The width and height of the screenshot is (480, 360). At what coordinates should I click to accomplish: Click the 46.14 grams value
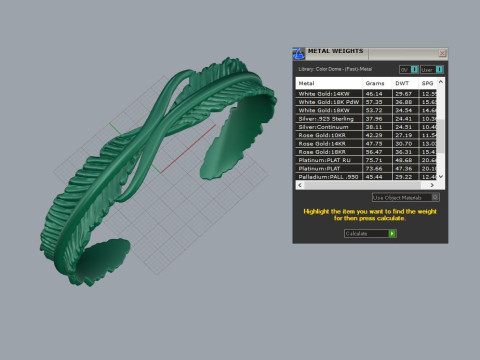(x=374, y=94)
